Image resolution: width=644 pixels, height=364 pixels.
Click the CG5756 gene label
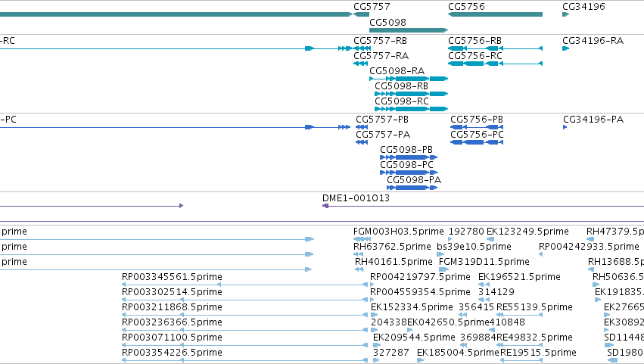click(x=466, y=7)
